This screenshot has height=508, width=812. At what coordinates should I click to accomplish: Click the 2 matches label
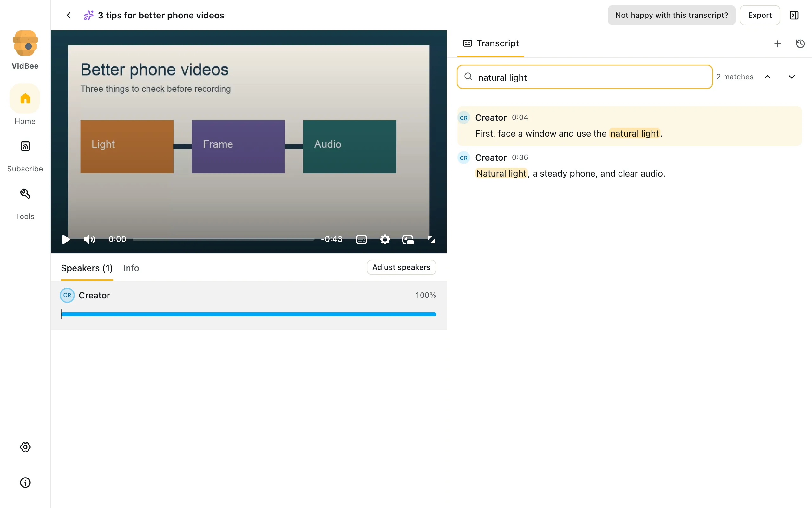(x=735, y=77)
